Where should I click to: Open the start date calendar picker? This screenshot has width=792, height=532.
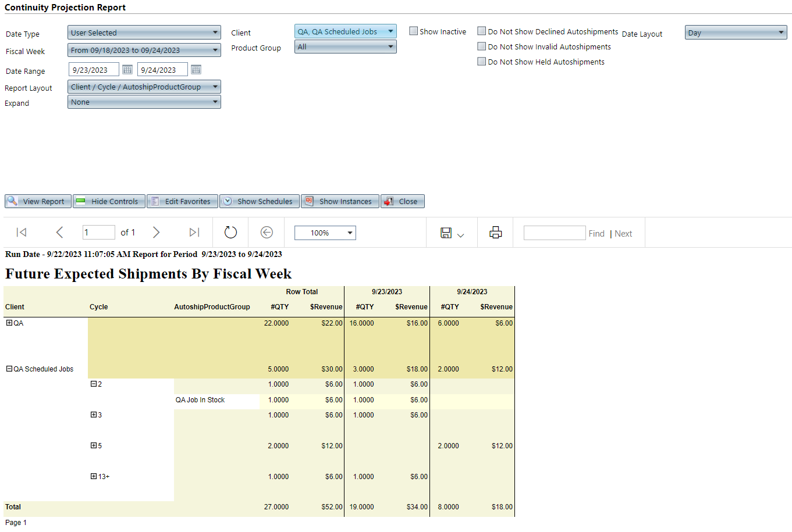[x=127, y=70]
